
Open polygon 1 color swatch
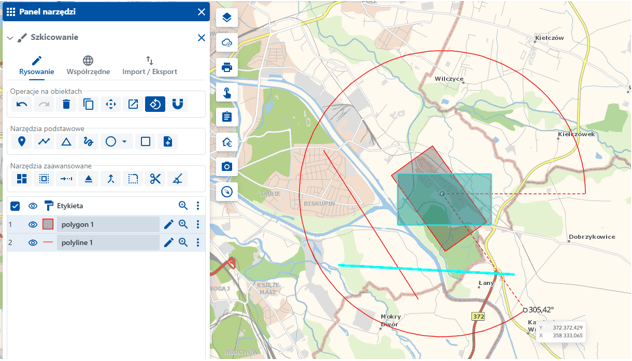[x=48, y=224]
